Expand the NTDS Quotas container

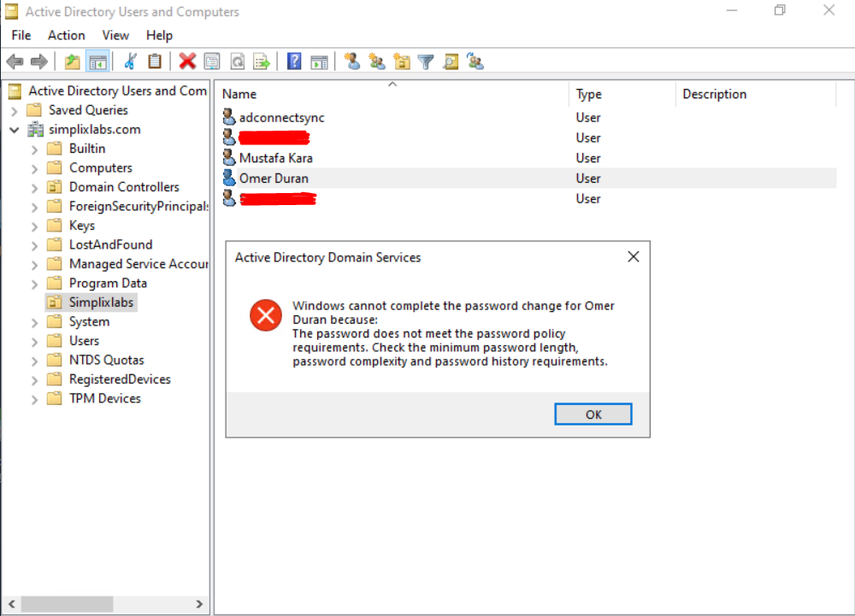(x=35, y=361)
